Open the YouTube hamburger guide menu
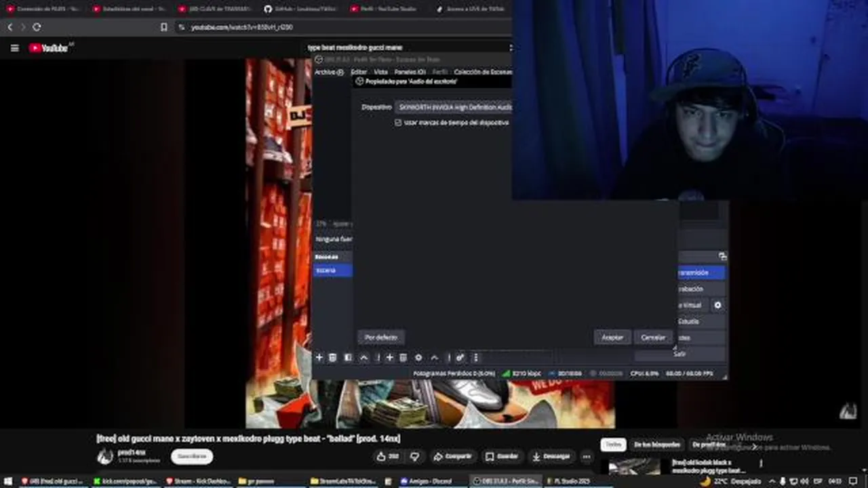The height and width of the screenshot is (488, 868). 14,47
